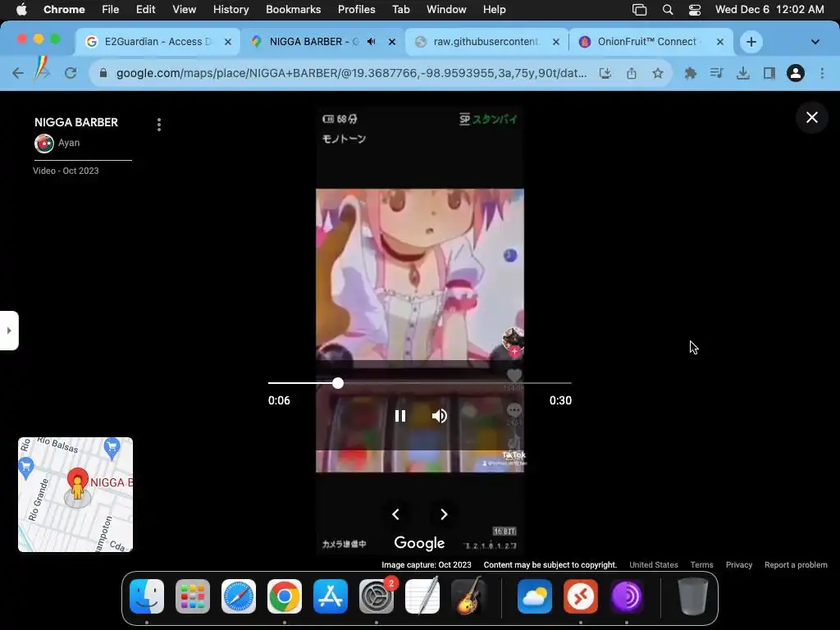Open the Trash in the Dock
The width and height of the screenshot is (840, 630).
692,596
